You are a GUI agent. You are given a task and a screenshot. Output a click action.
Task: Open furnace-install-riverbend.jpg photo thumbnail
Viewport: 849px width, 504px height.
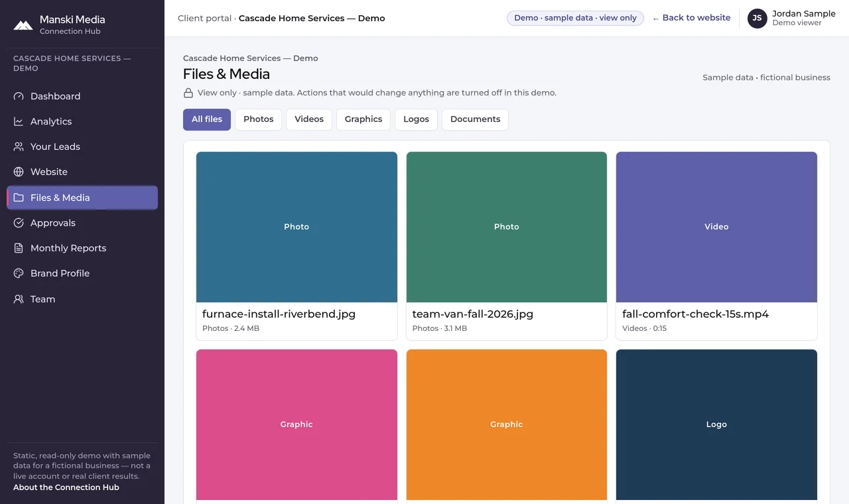pyautogui.click(x=296, y=227)
